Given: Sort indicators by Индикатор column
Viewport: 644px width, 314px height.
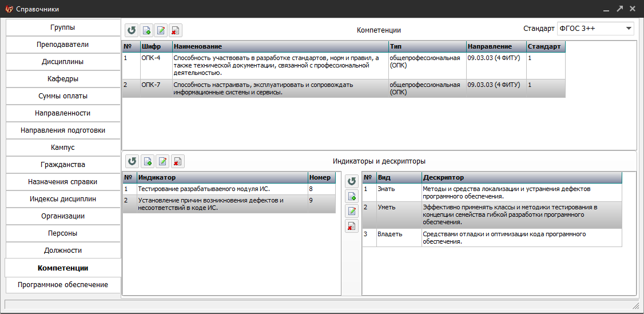Looking at the screenshot, I should (x=222, y=177).
